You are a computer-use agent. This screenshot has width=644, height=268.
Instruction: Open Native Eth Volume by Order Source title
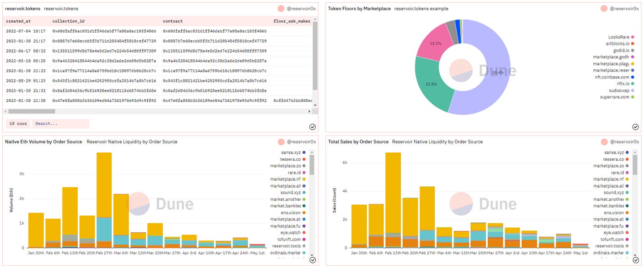click(44, 142)
